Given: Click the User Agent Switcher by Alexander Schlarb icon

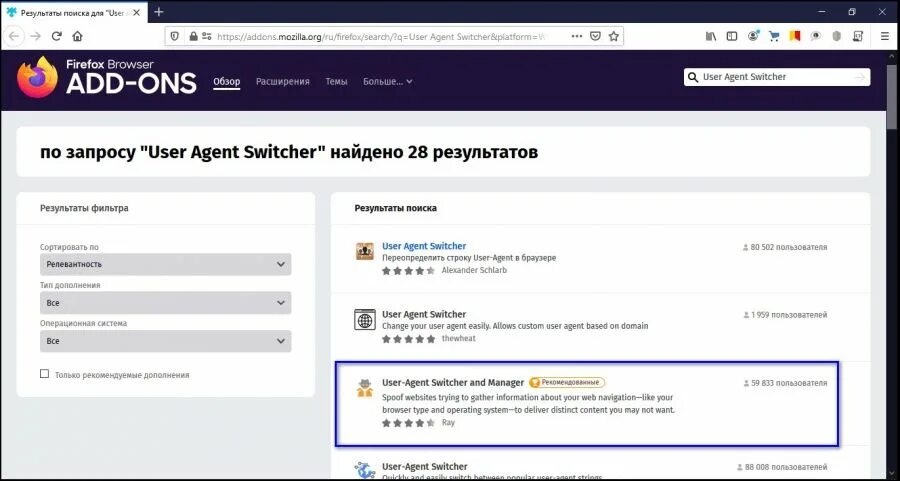Looking at the screenshot, I should (x=364, y=251).
